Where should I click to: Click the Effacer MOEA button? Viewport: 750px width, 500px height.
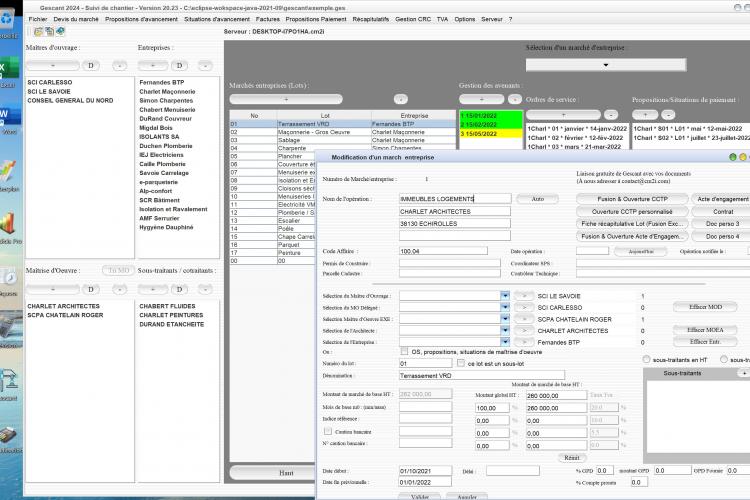point(706,330)
